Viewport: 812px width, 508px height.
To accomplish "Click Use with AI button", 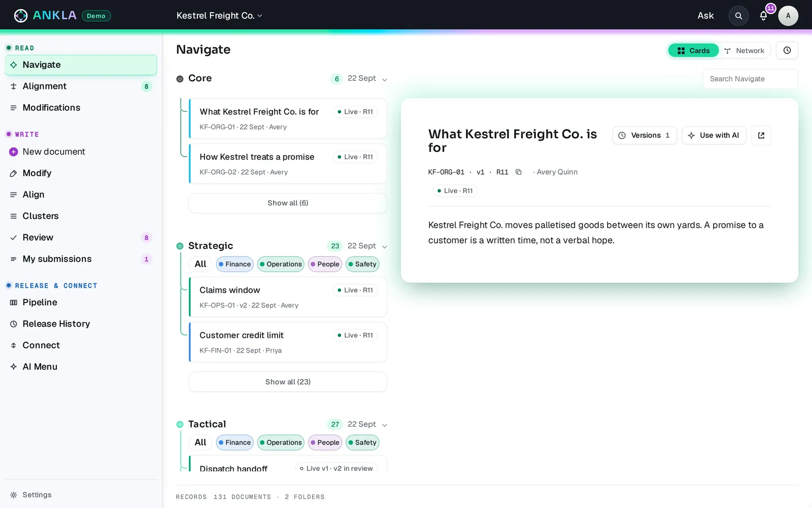I will coord(714,135).
